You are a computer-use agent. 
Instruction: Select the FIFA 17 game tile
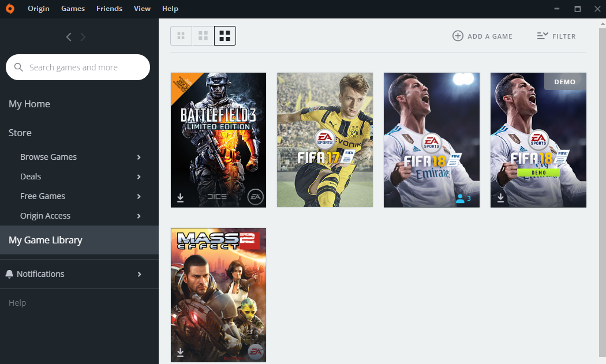pyautogui.click(x=325, y=140)
